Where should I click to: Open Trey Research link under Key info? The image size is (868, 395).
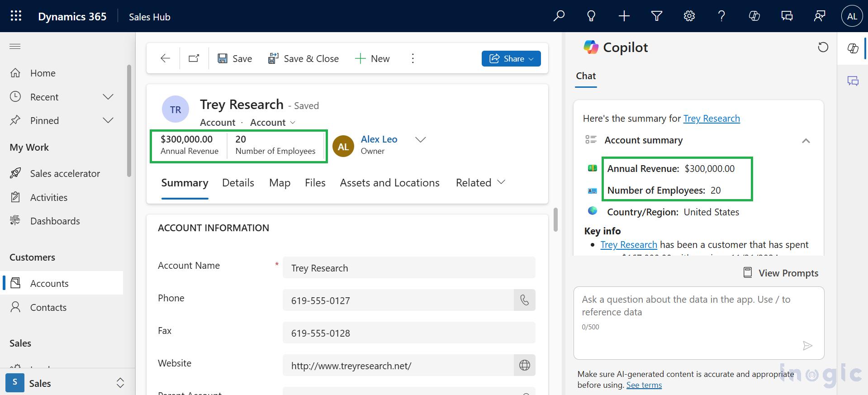629,245
